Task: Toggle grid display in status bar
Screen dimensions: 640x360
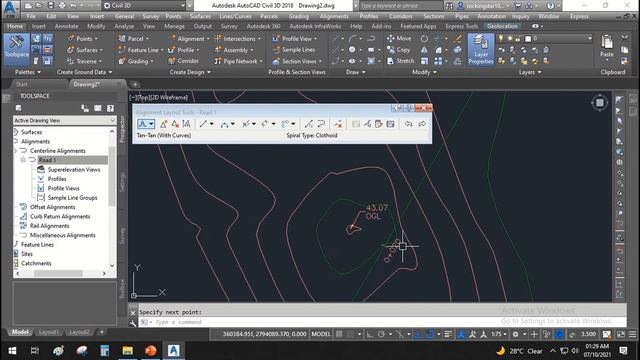Action: point(339,334)
